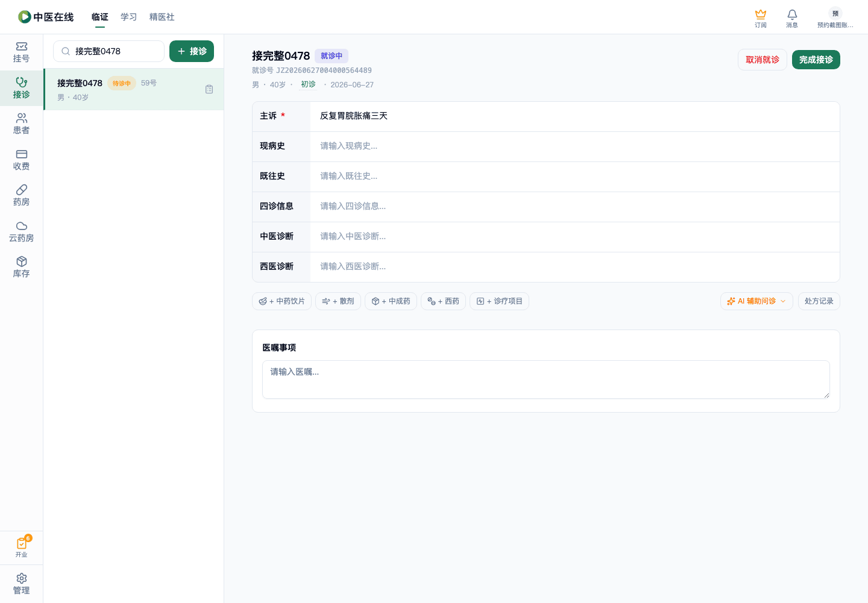This screenshot has width=868, height=603.
Task: Click the 中医在线 logo
Action: [46, 17]
